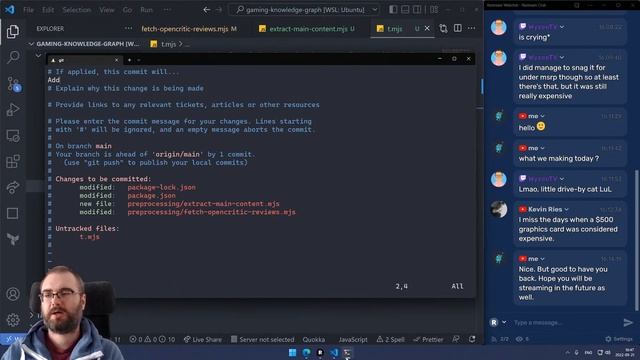Close the t.mjs editor tab
The height and width of the screenshot is (360, 640).
427,28
